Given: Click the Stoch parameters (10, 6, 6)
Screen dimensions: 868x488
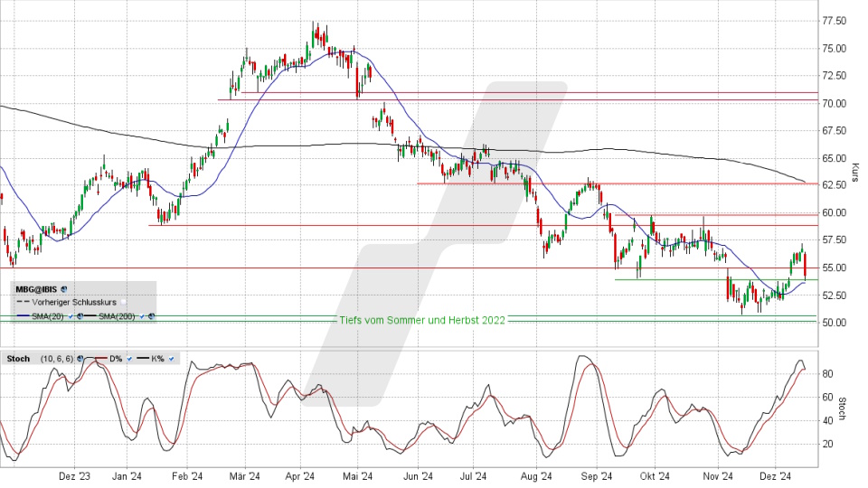Looking at the screenshot, I should point(56,359).
